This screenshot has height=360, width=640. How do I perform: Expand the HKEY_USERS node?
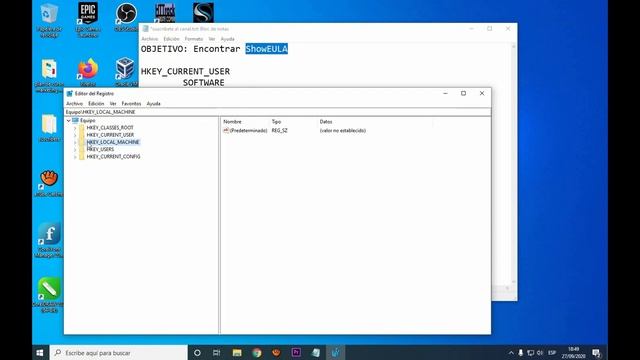tap(75, 149)
